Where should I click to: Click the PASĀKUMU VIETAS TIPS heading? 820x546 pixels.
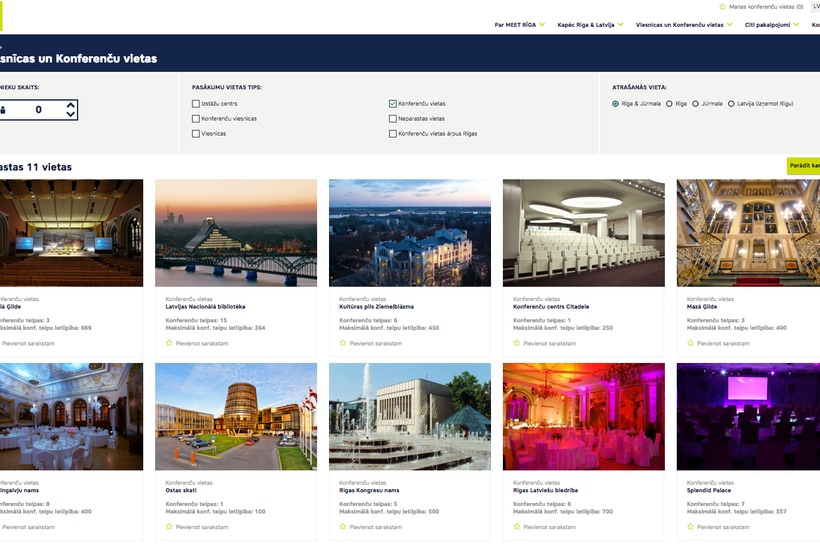227,87
